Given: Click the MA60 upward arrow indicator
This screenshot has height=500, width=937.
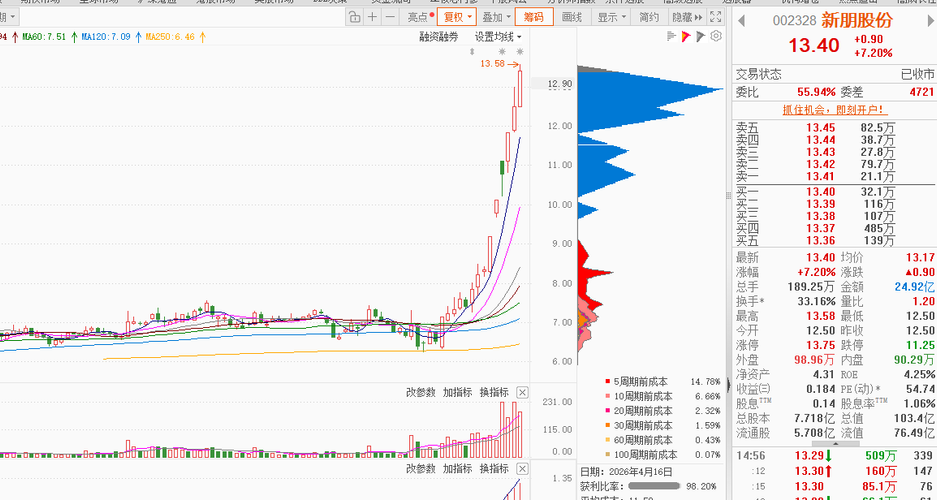Looking at the screenshot, I should [74, 37].
